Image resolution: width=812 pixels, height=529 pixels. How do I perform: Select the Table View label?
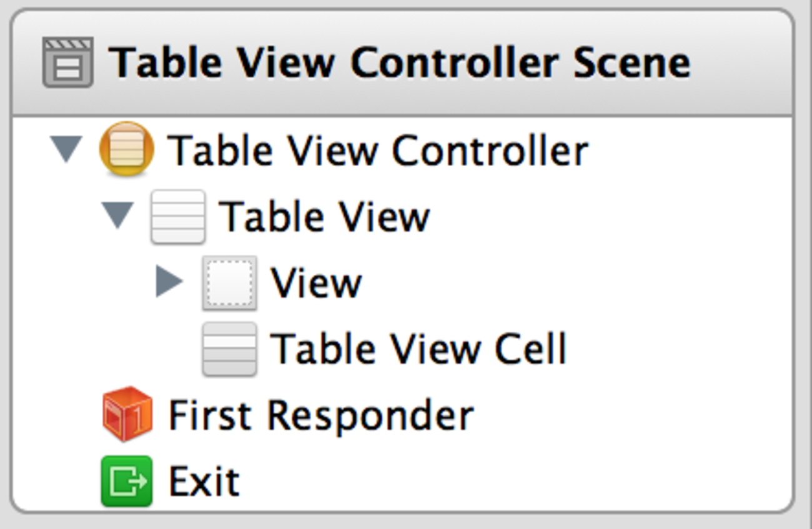click(x=325, y=217)
